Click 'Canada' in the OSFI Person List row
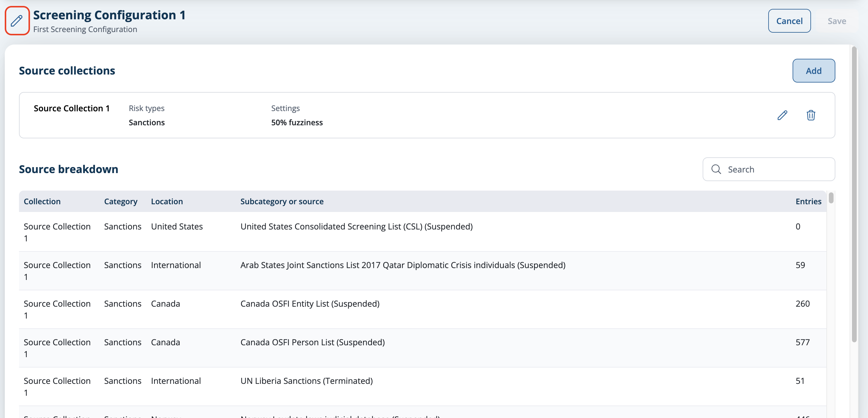 [165, 342]
